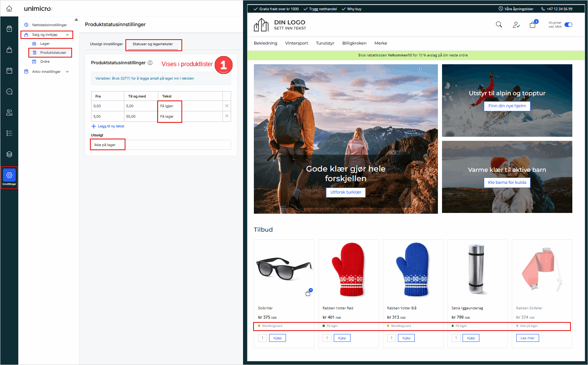Screen dimensions: 588x365
Task: Click 'Legg til ny tekst' link
Action: 111,126
